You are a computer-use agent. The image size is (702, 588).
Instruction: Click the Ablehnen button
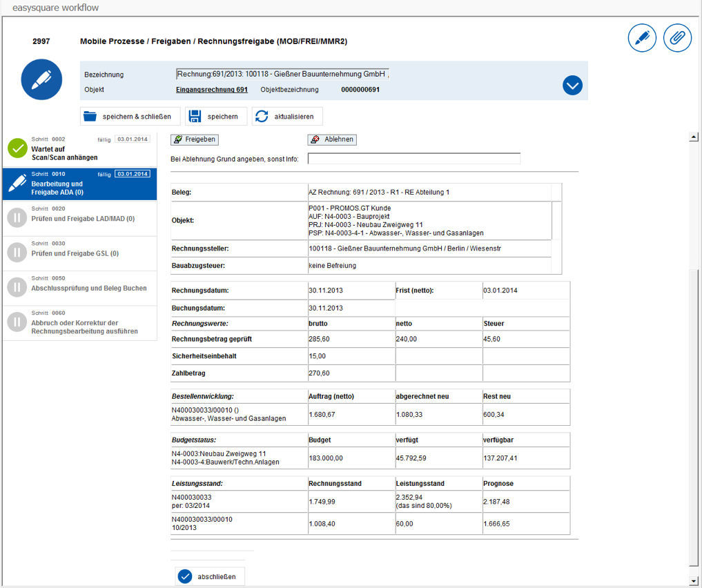tap(332, 139)
